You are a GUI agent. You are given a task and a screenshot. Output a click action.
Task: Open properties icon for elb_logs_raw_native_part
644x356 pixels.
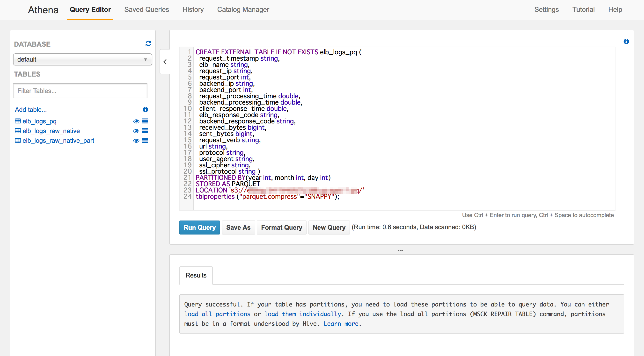click(145, 140)
